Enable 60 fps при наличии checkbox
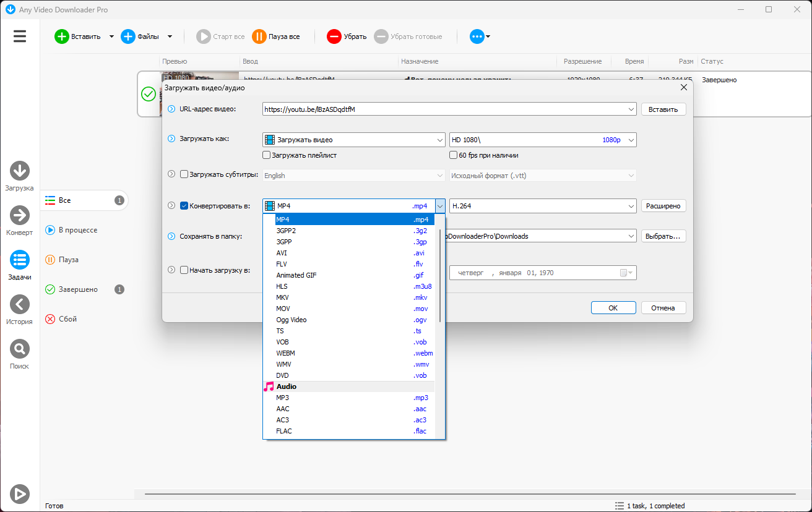The image size is (812, 512). click(x=454, y=155)
